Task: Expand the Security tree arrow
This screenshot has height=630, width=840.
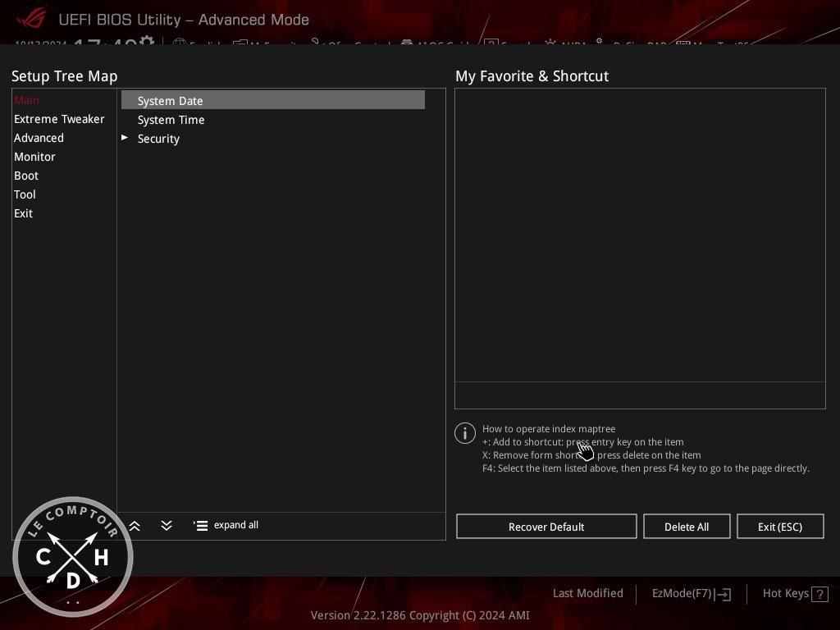Action: [x=125, y=138]
